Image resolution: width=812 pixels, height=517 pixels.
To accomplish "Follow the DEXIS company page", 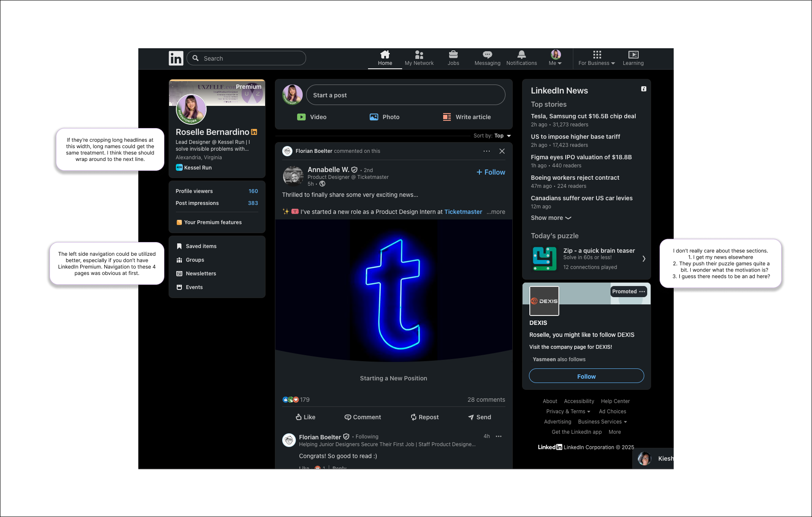I will tap(586, 376).
